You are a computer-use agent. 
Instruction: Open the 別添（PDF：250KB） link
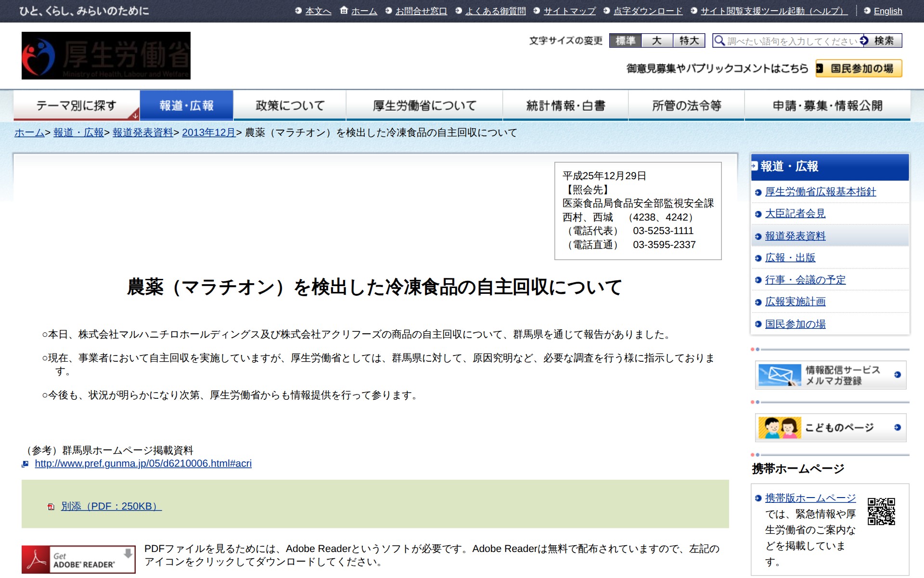coord(111,506)
